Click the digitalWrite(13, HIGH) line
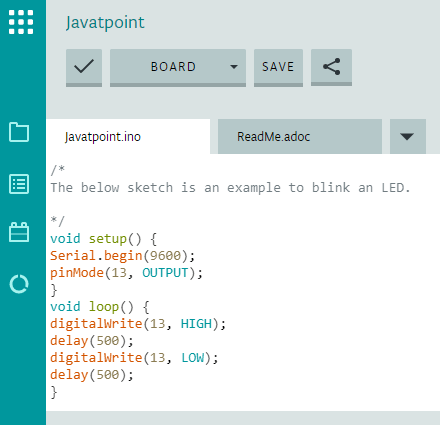This screenshot has width=440, height=425. coord(138,324)
